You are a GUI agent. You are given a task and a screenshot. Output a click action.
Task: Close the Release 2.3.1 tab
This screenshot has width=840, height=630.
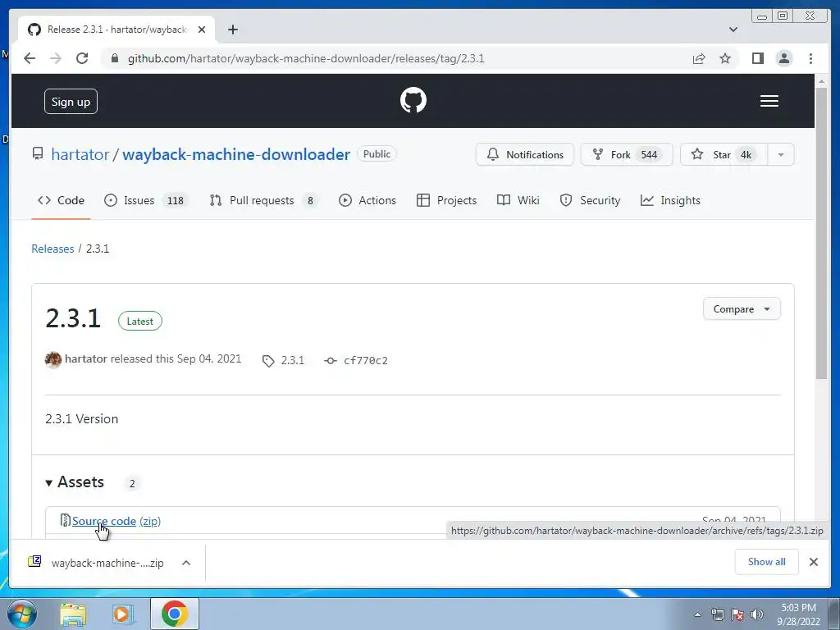tap(202, 30)
